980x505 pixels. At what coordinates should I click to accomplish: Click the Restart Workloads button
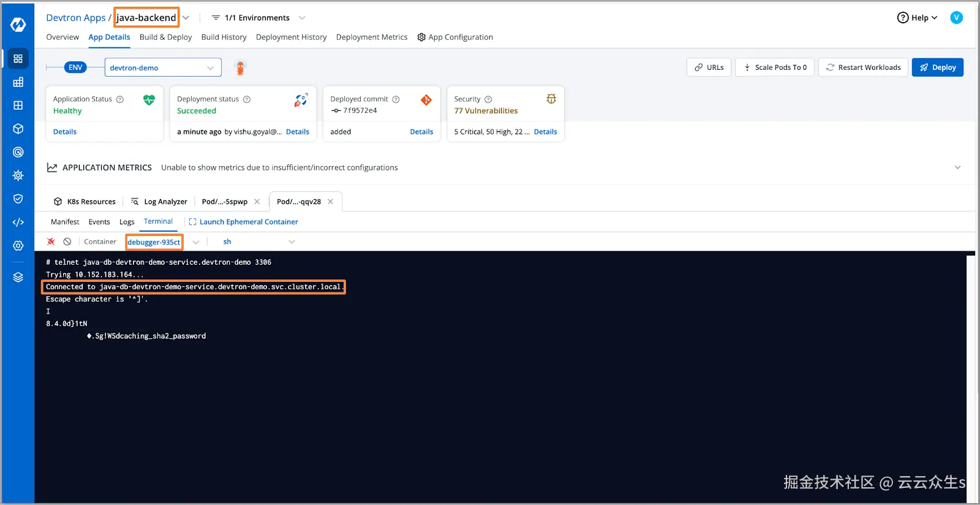pyautogui.click(x=863, y=67)
